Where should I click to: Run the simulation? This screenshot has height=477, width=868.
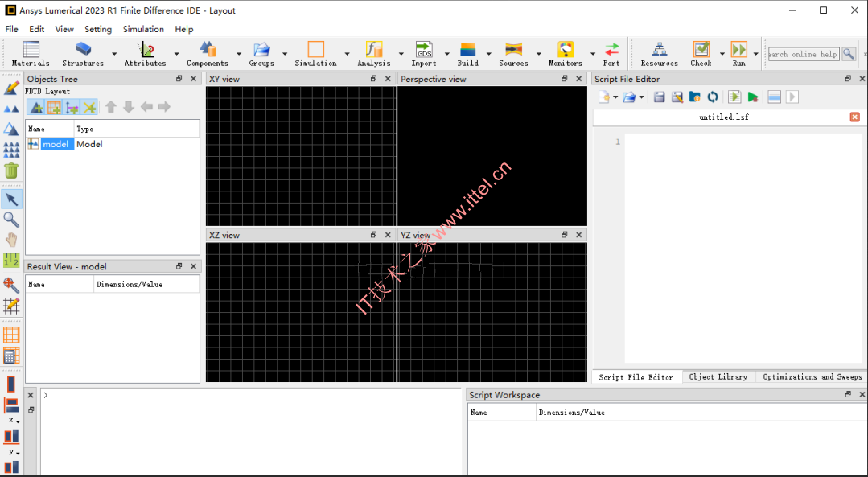tap(739, 54)
